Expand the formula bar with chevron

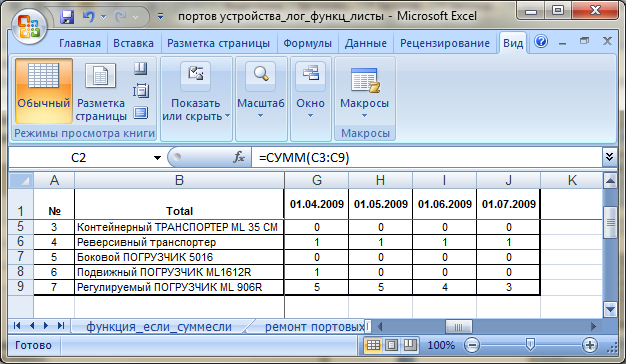point(609,156)
